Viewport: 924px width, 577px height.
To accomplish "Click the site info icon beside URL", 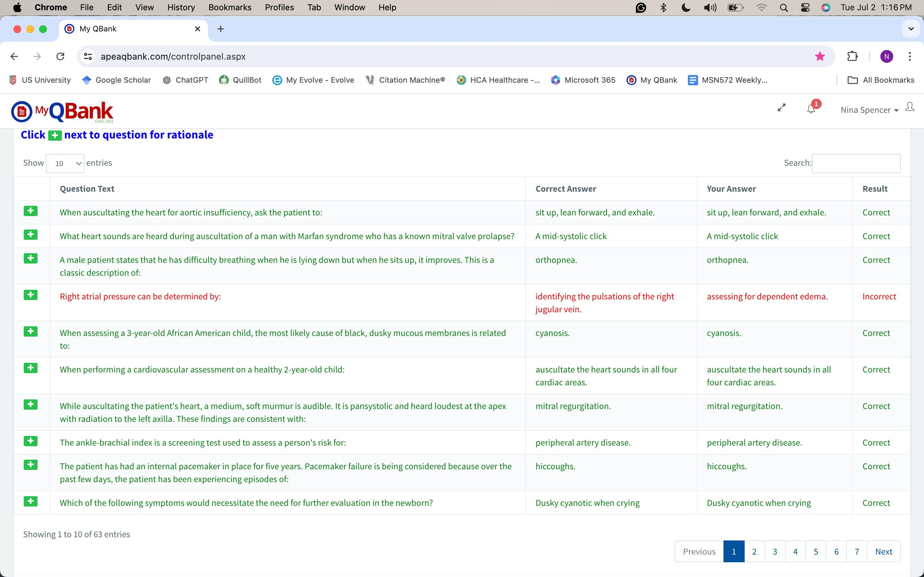I will (88, 56).
